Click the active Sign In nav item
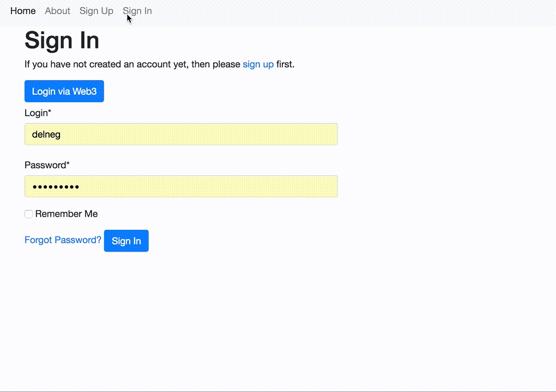Screen dimensions: 556x392 (137, 11)
